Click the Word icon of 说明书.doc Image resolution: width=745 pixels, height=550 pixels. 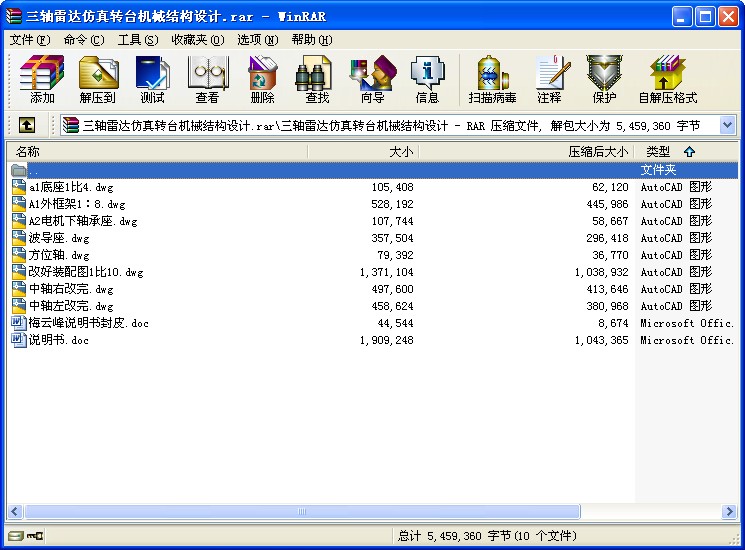(19, 340)
